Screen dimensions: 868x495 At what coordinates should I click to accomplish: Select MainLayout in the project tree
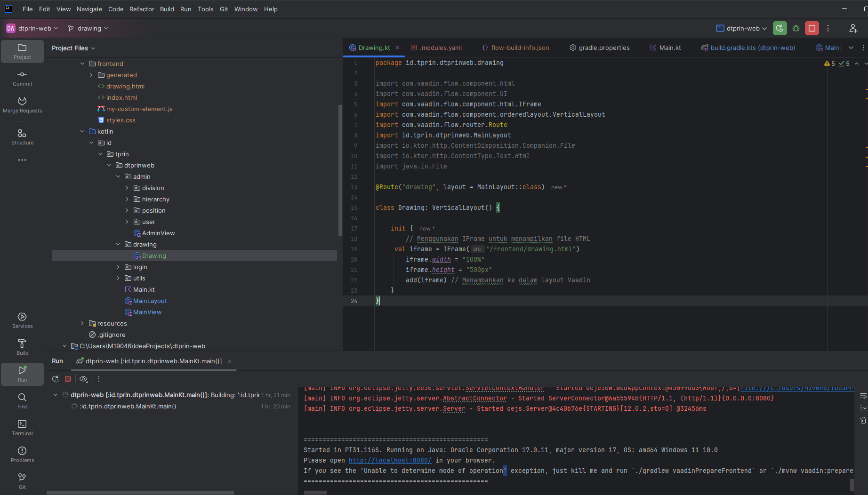(150, 301)
